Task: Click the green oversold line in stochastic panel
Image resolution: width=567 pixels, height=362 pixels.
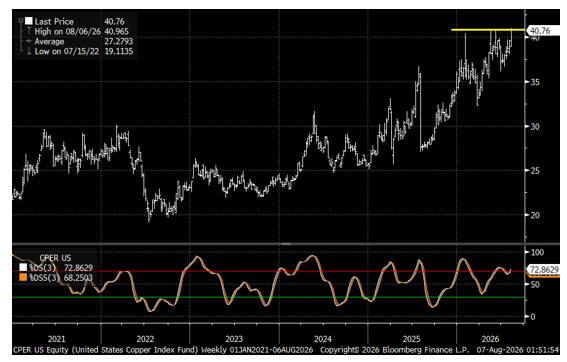Action: (268, 297)
